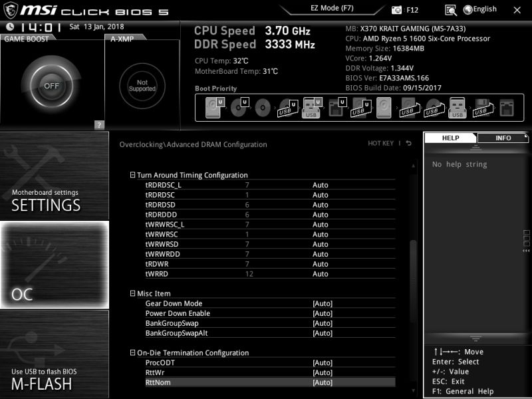This screenshot has width=532, height=399.
Task: Select the UEFI floppy boot device icon
Action: tap(338, 107)
